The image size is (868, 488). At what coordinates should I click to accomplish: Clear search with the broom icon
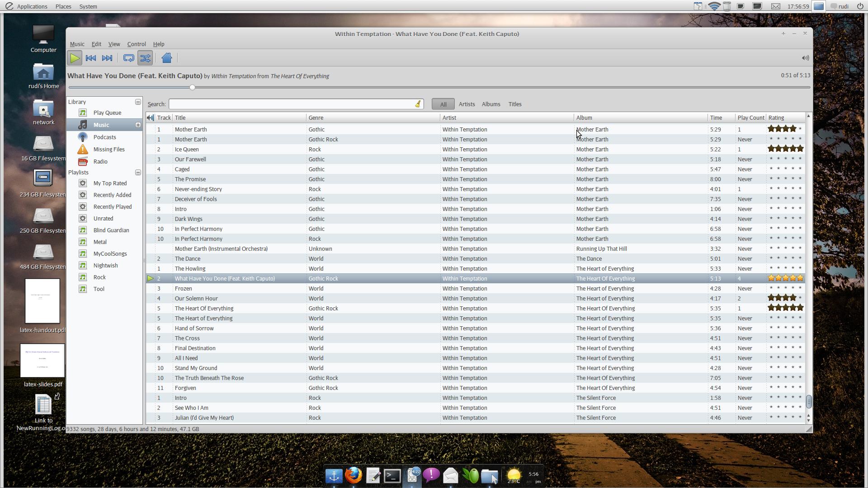click(418, 104)
